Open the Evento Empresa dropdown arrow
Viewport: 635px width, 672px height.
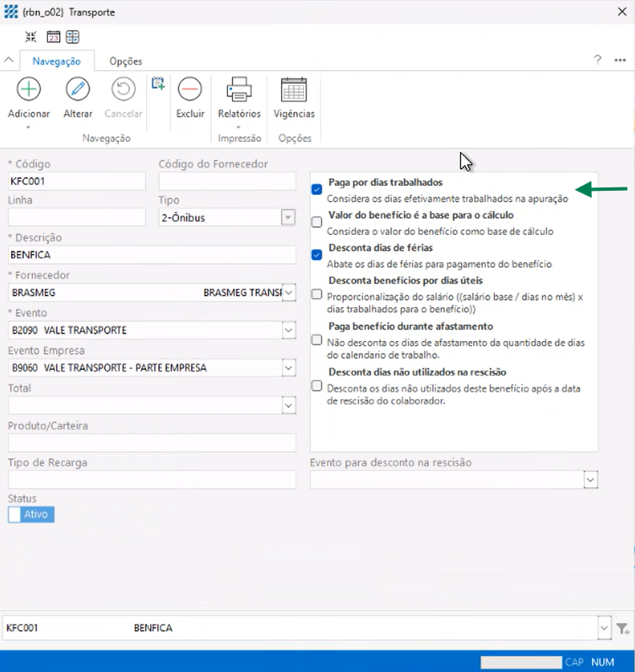point(289,368)
